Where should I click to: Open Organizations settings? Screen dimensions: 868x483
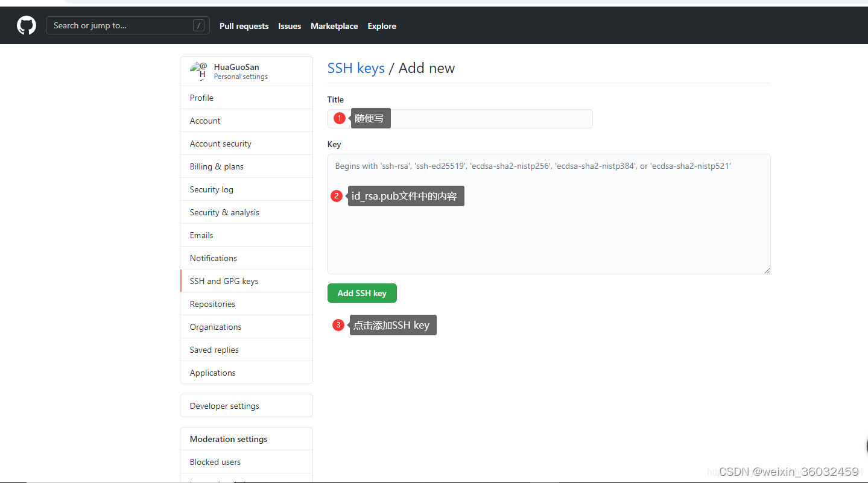(x=246, y=327)
